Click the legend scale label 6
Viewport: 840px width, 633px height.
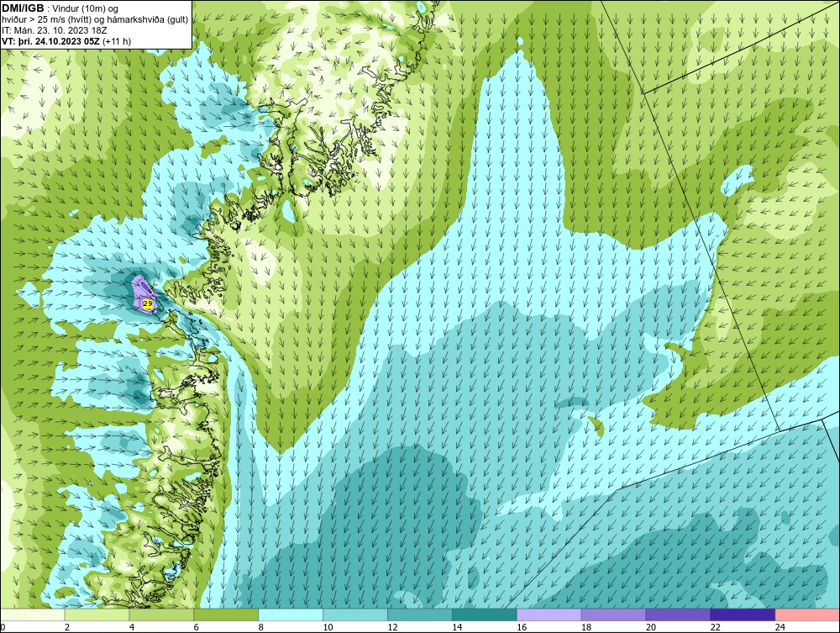(196, 627)
